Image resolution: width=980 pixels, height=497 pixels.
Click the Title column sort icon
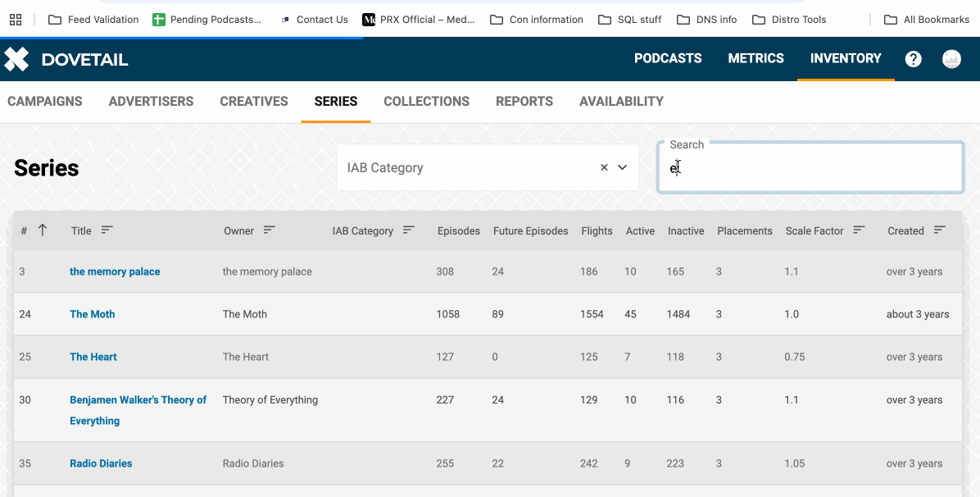[107, 230]
